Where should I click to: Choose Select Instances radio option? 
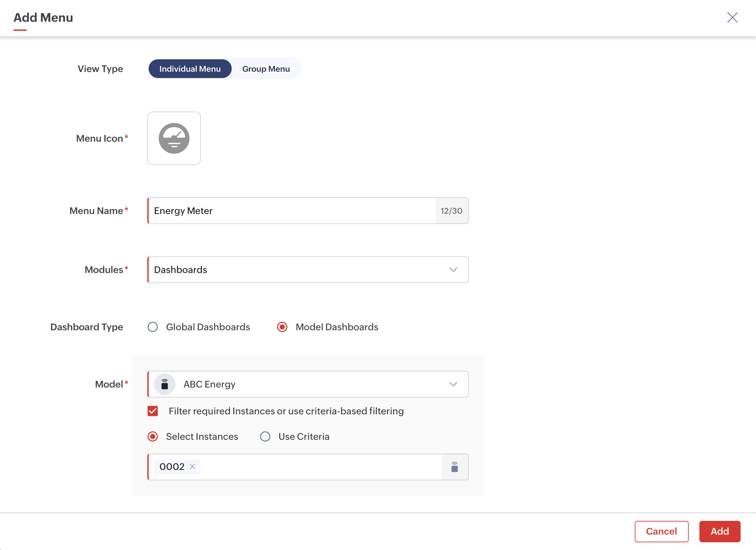click(x=153, y=436)
